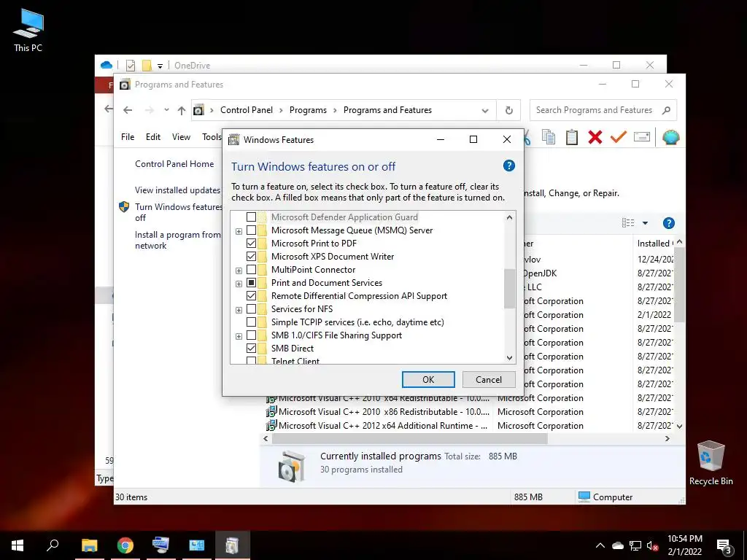Click the orange checkmark toolbar icon
747x560 pixels.
coord(619,137)
